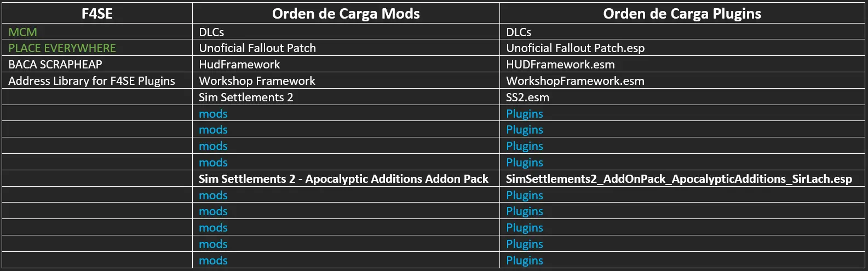Image resolution: width=868 pixels, height=271 pixels.
Task: Click the Sim Settlements 2 cell
Action: coord(346,97)
